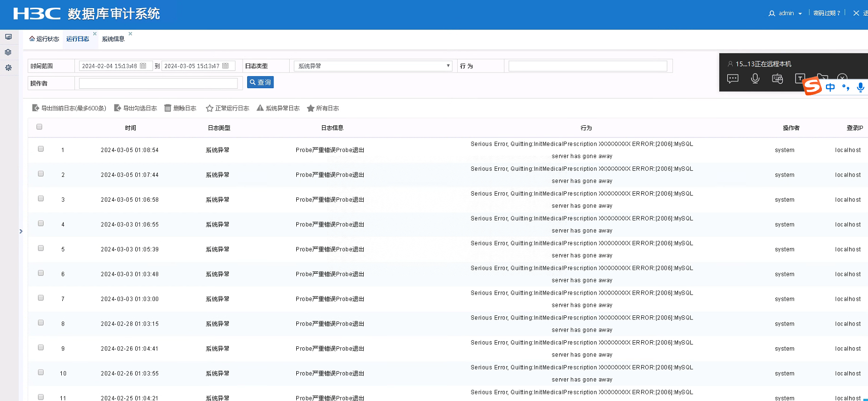Switch to the 系统信息 tab
The height and width of the screenshot is (401, 868).
click(x=113, y=39)
